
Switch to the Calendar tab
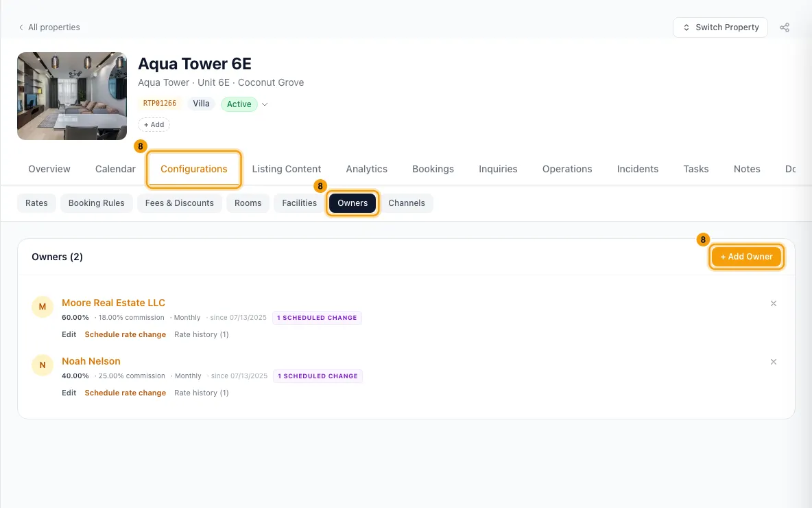115,169
